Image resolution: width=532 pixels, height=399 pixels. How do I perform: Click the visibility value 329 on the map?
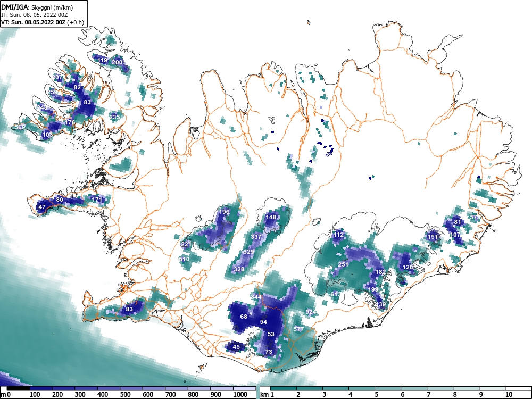pyautogui.click(x=248, y=252)
